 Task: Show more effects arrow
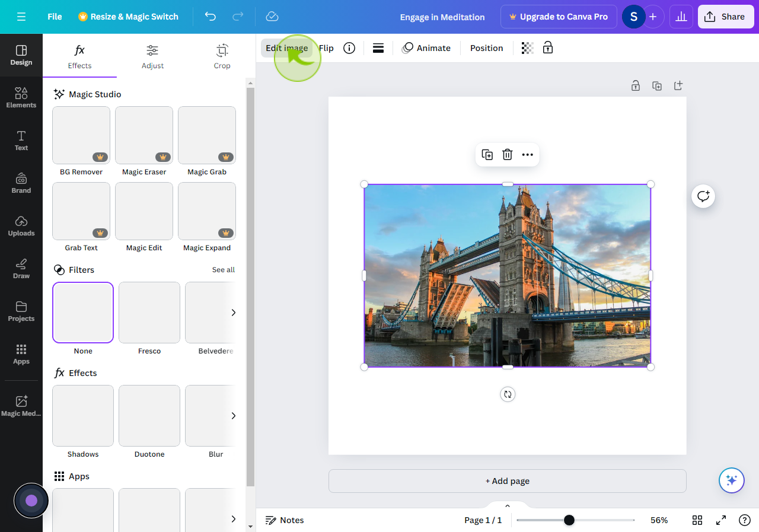[233, 416]
